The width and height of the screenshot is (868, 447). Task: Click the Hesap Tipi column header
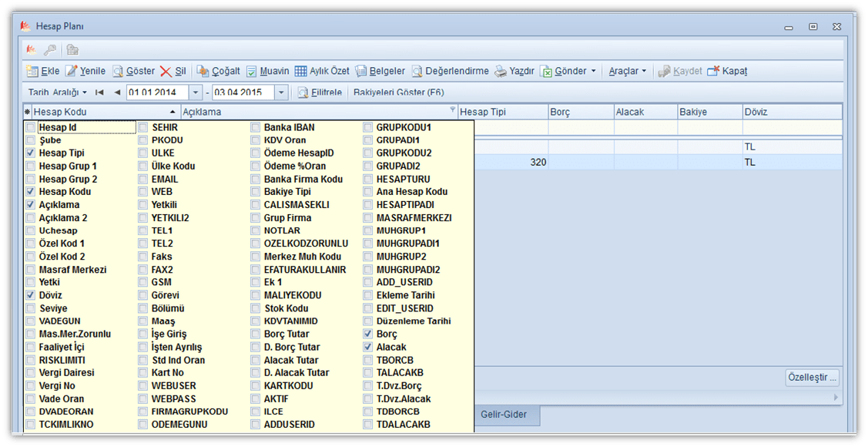tap(503, 112)
